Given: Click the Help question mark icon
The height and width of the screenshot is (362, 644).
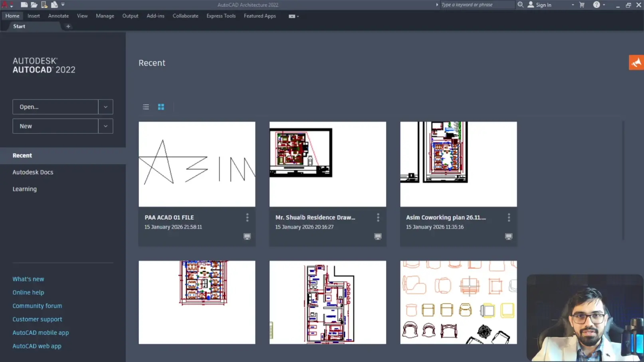Looking at the screenshot, I should [x=596, y=5].
